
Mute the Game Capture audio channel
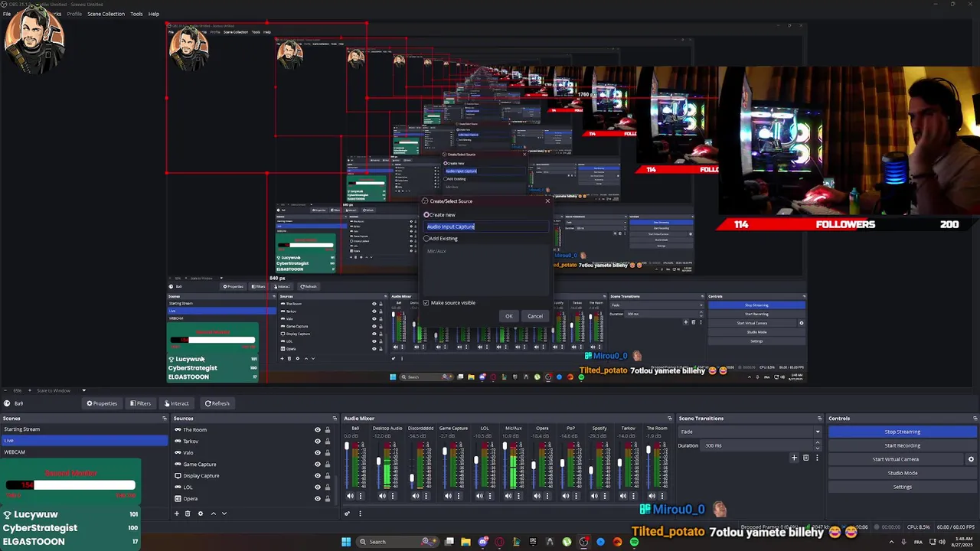[x=448, y=496]
